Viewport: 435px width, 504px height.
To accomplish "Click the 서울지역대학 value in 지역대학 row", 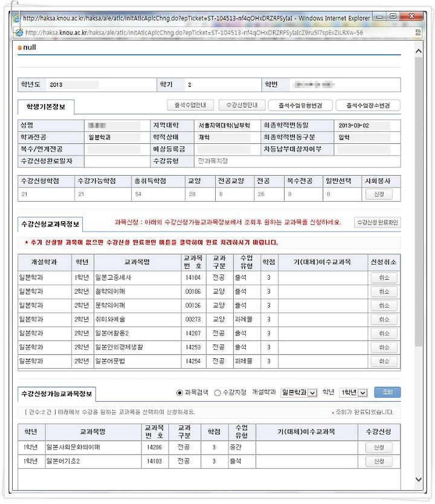I will [224, 126].
